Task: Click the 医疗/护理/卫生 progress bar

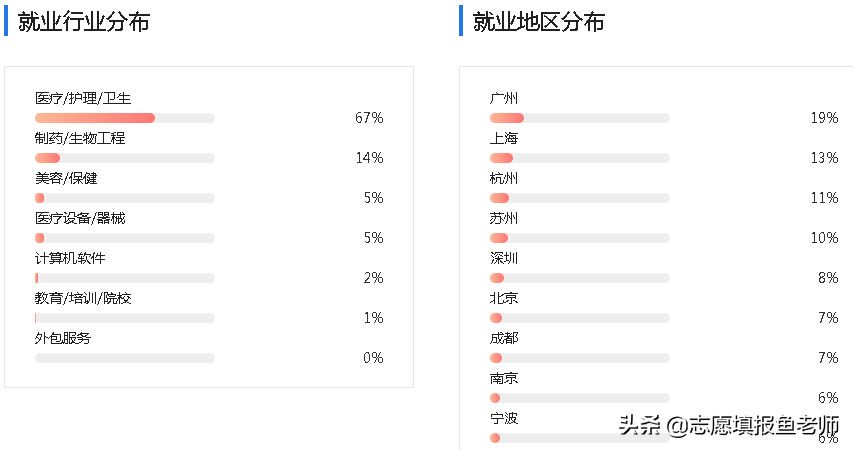Action: [124, 118]
